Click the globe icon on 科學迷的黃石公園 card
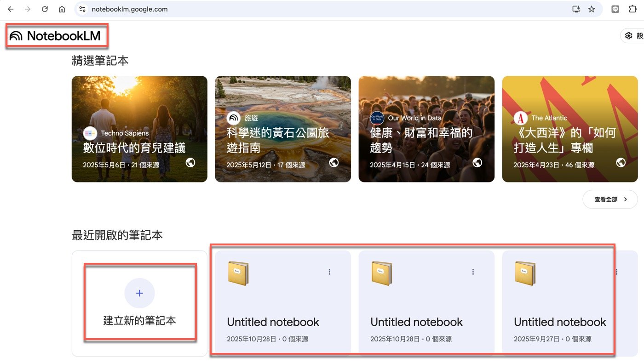 pos(334,162)
